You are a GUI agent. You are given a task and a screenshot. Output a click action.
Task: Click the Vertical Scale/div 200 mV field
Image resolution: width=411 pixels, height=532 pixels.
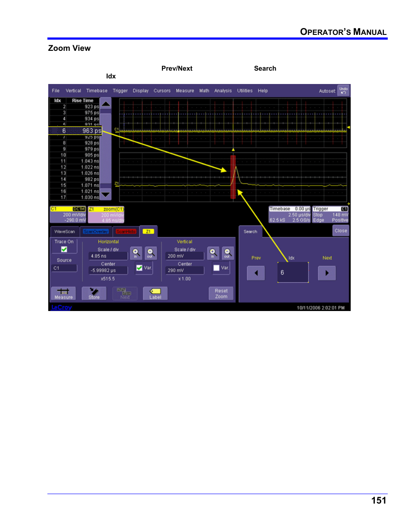click(185, 256)
